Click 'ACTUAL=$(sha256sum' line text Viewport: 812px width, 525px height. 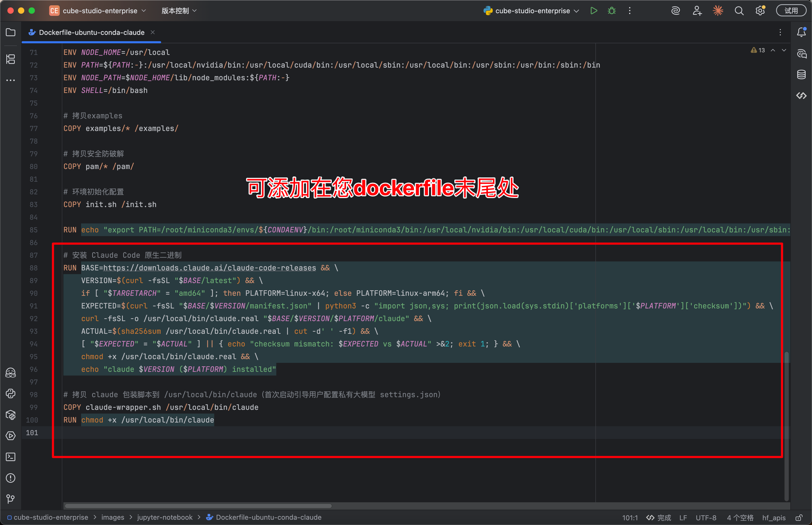click(230, 331)
